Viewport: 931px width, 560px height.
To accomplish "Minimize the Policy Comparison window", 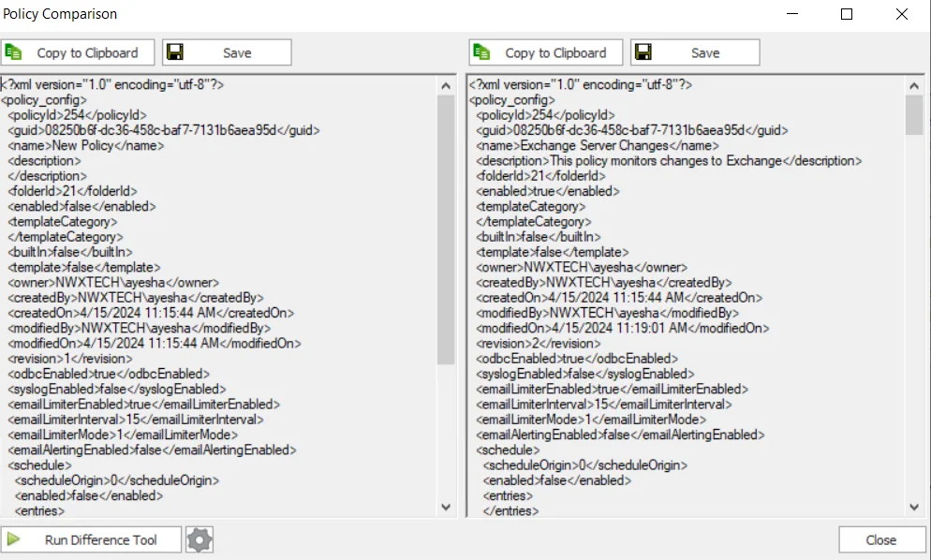I will pos(792,14).
